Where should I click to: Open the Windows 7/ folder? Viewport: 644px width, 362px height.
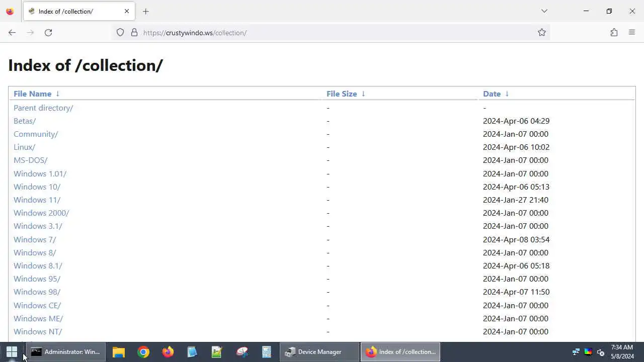[35, 239]
